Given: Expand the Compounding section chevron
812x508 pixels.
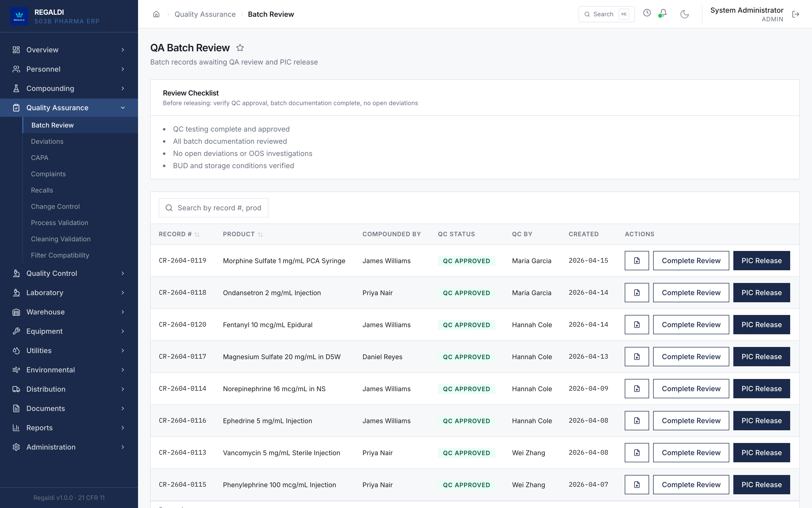Looking at the screenshot, I should pyautogui.click(x=123, y=88).
